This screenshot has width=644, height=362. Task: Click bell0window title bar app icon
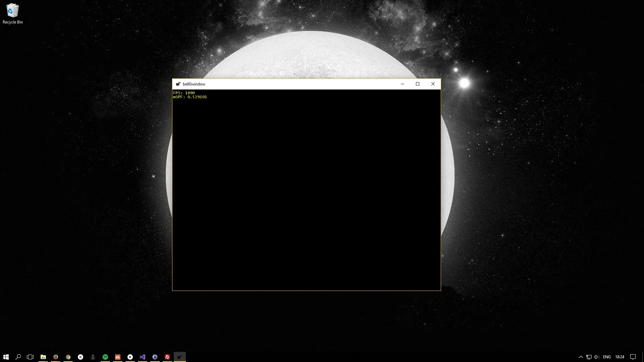tap(178, 84)
